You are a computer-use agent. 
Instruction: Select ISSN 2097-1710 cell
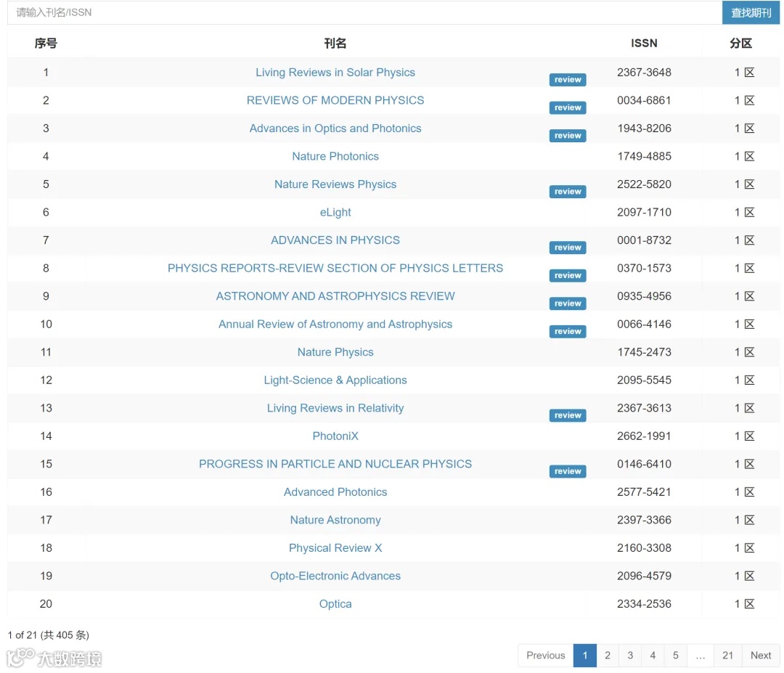[644, 213]
